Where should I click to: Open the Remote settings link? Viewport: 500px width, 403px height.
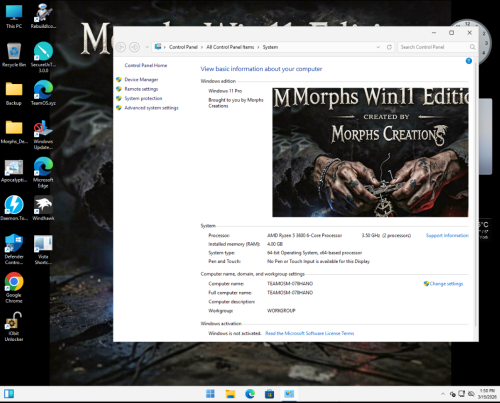pos(141,89)
